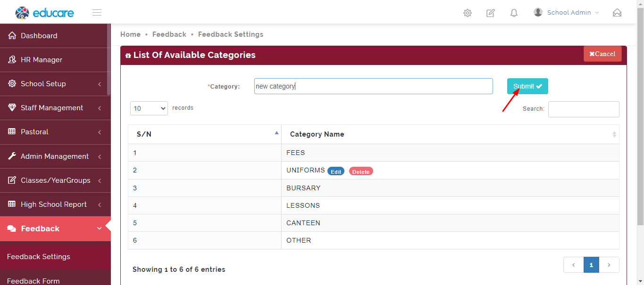Select page 1 in pagination
644x285 pixels.
click(x=591, y=265)
